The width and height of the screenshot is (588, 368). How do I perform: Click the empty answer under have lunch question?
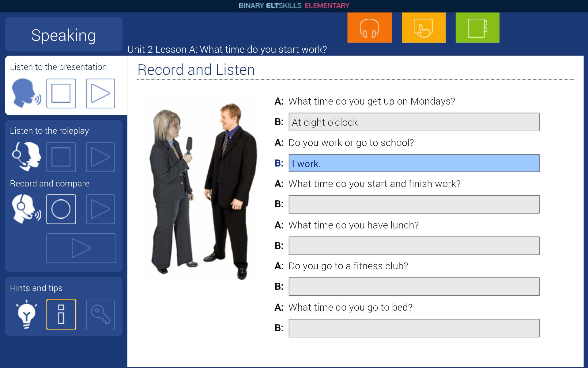414,246
